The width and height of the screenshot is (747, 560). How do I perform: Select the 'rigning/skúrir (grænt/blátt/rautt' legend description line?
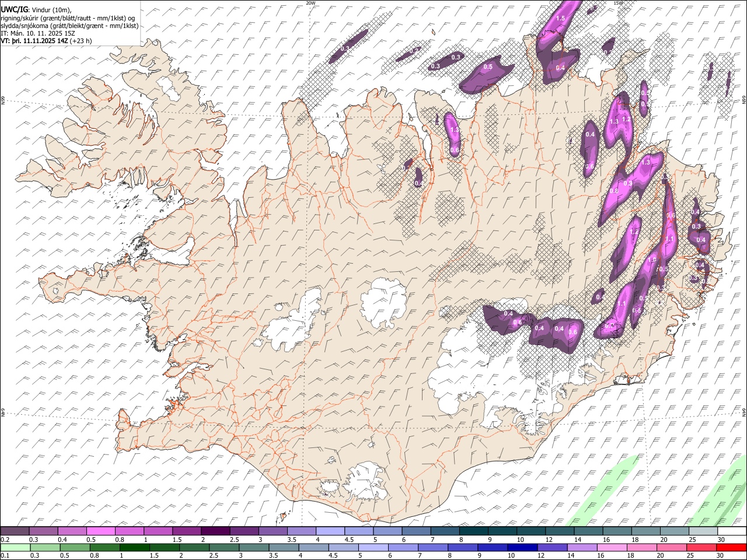coord(68,17)
